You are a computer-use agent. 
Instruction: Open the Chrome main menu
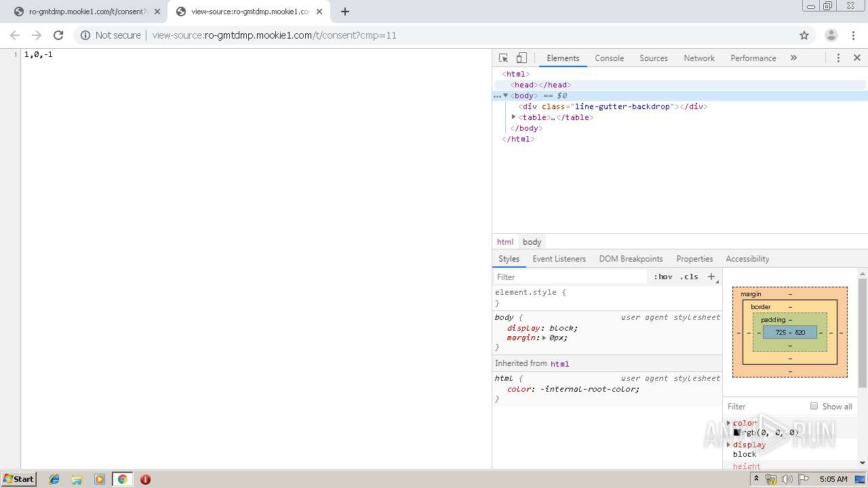[853, 35]
